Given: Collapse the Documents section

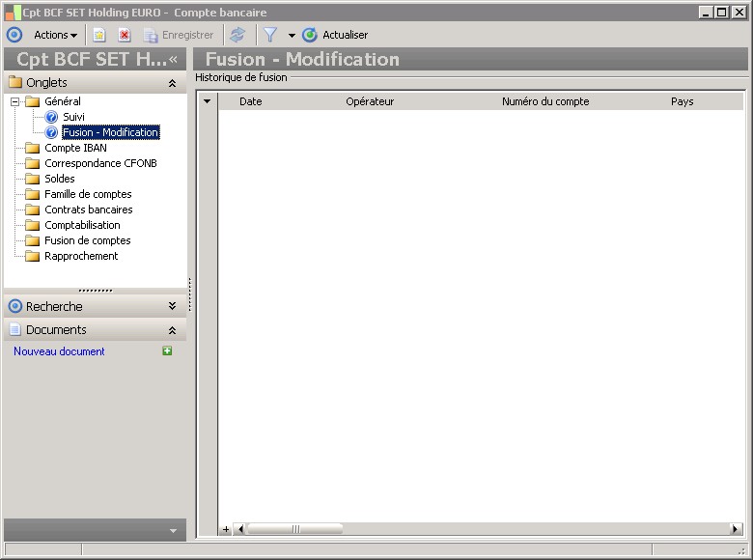Looking at the screenshot, I should click(173, 330).
